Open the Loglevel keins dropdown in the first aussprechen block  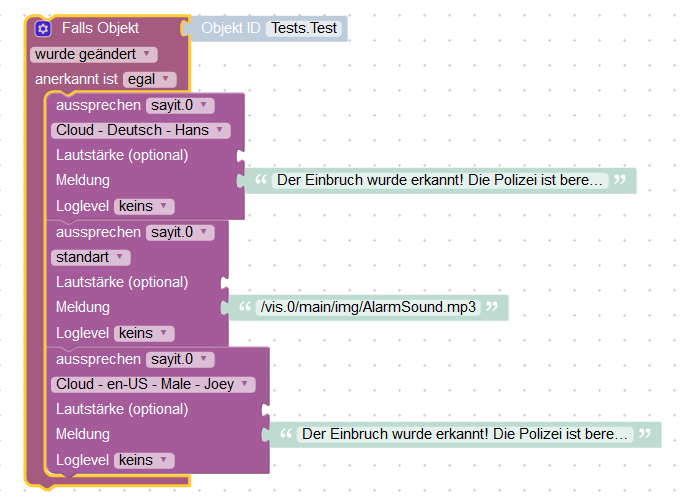point(144,206)
